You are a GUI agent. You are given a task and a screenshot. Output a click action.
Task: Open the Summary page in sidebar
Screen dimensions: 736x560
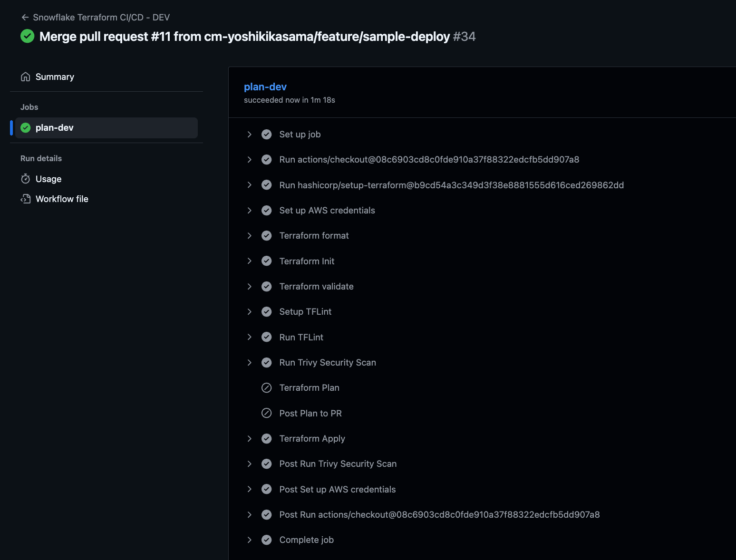pos(55,77)
